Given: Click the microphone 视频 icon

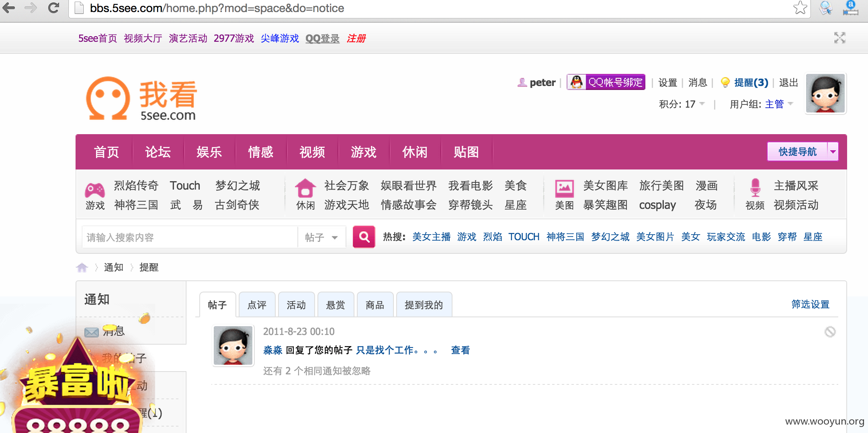Looking at the screenshot, I should tap(755, 188).
